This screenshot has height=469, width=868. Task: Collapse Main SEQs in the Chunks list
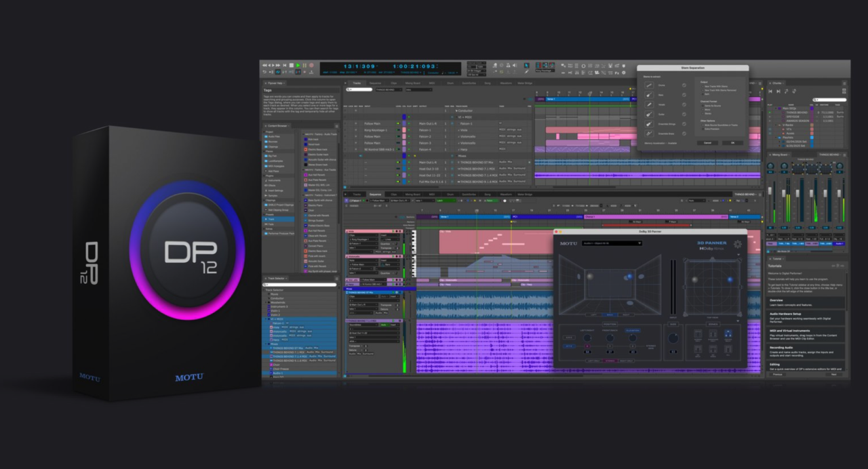(776, 108)
